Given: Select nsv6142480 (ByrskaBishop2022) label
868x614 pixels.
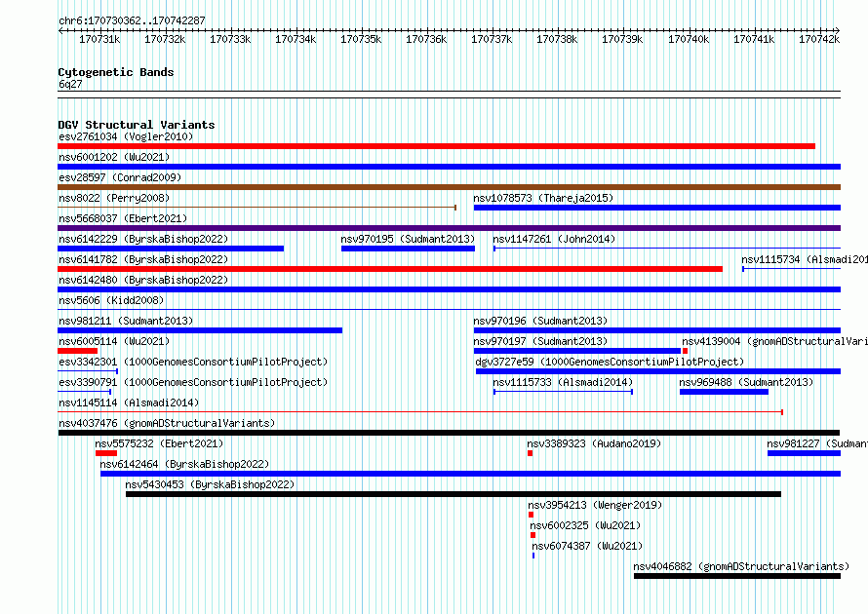Looking at the screenshot, I should pyautogui.click(x=143, y=280).
